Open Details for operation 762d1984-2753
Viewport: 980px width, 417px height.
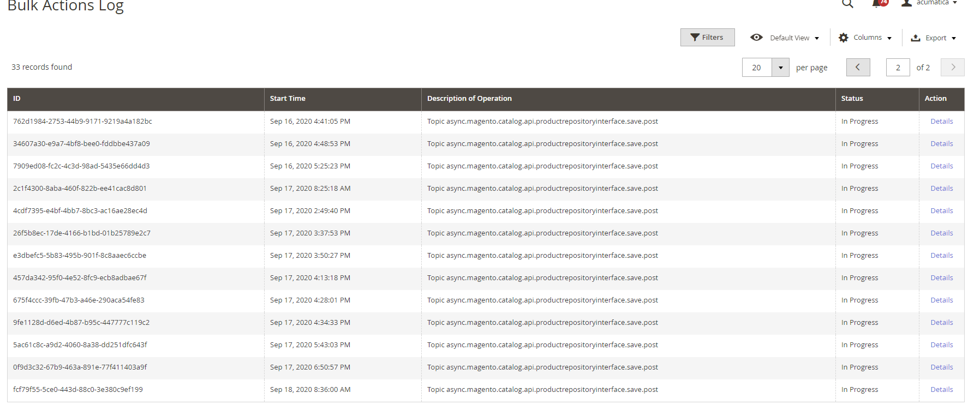point(941,122)
